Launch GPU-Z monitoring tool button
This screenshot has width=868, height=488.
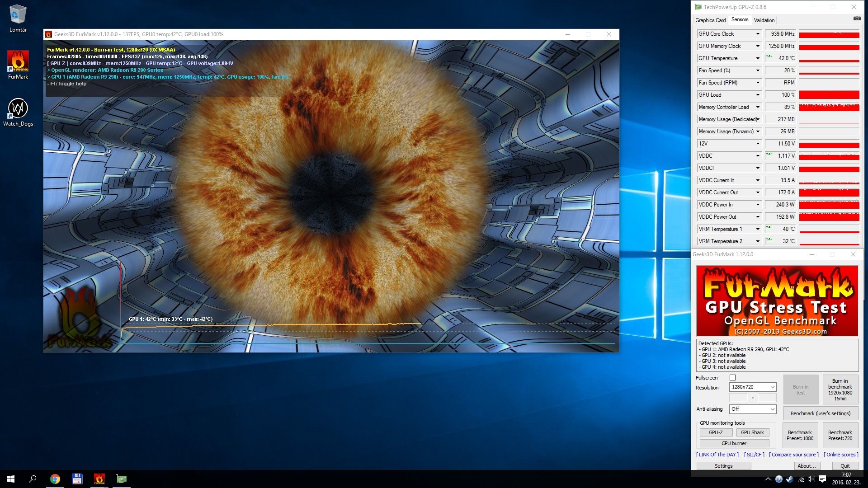coord(715,432)
